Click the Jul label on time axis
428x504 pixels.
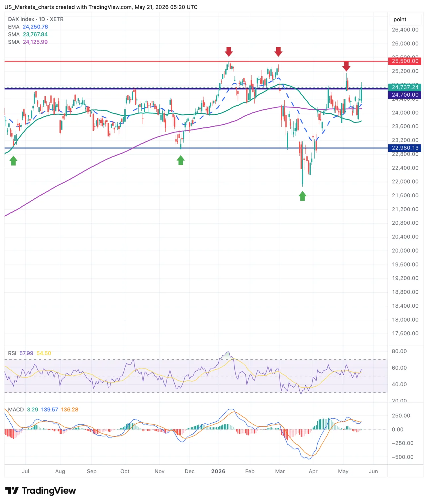25,471
